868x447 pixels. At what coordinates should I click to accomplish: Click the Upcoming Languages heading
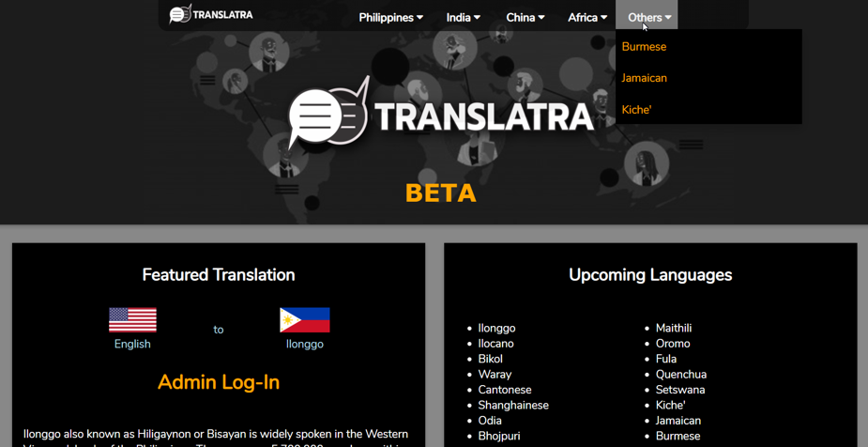tap(650, 275)
